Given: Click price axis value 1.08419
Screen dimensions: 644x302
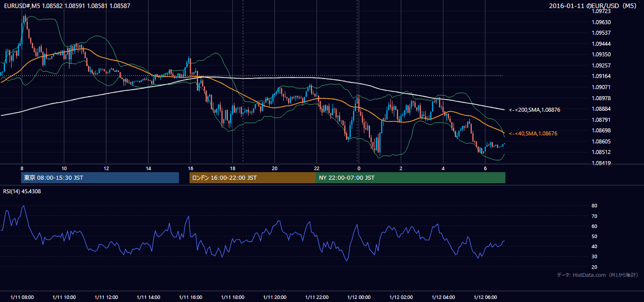Looking at the screenshot, I should point(602,163).
